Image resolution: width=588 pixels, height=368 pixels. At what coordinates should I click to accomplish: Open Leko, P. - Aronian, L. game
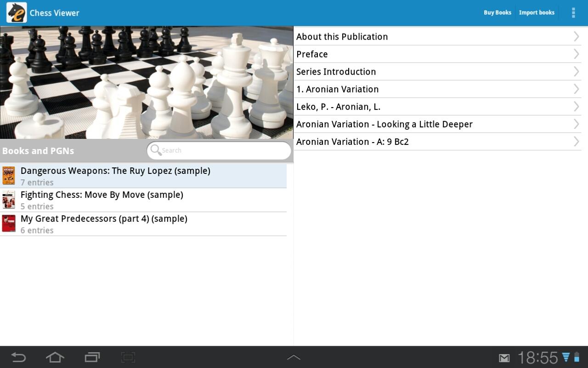(x=437, y=106)
